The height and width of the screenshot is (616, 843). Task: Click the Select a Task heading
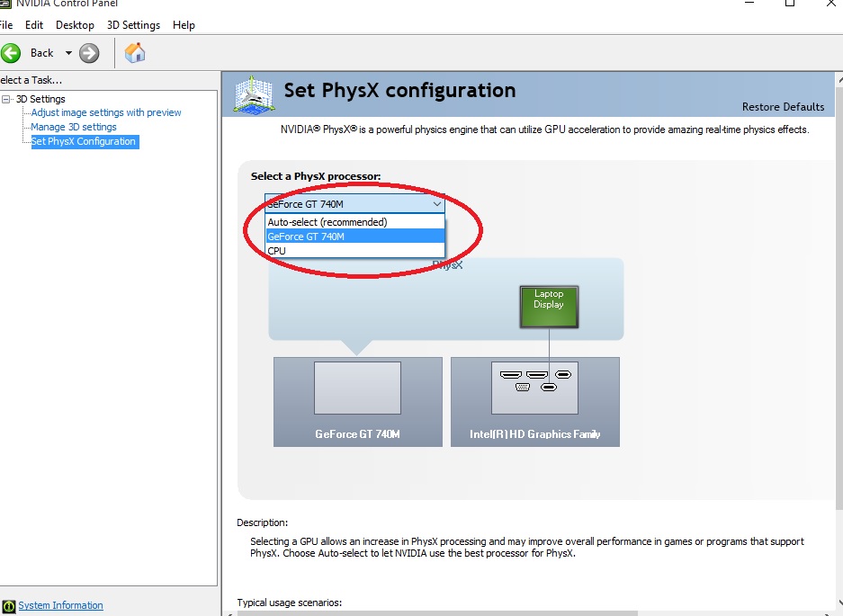click(x=31, y=81)
